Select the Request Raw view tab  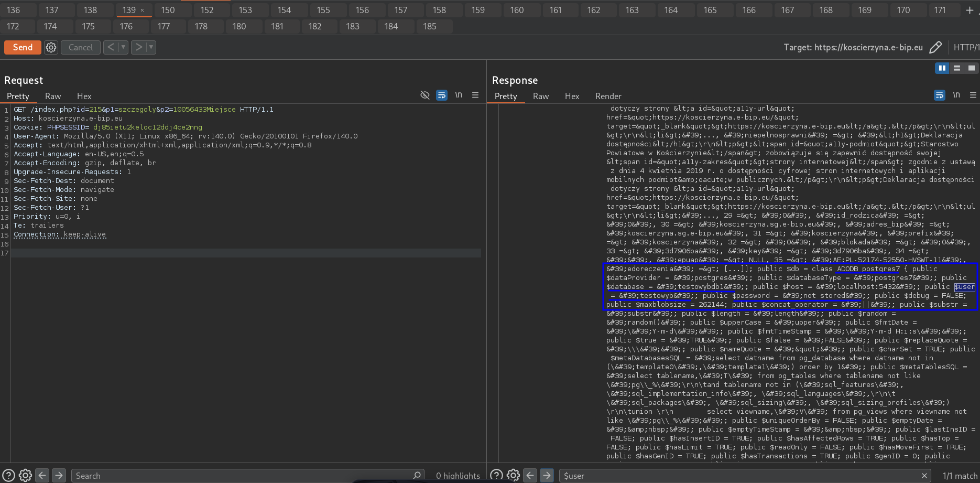[53, 96]
